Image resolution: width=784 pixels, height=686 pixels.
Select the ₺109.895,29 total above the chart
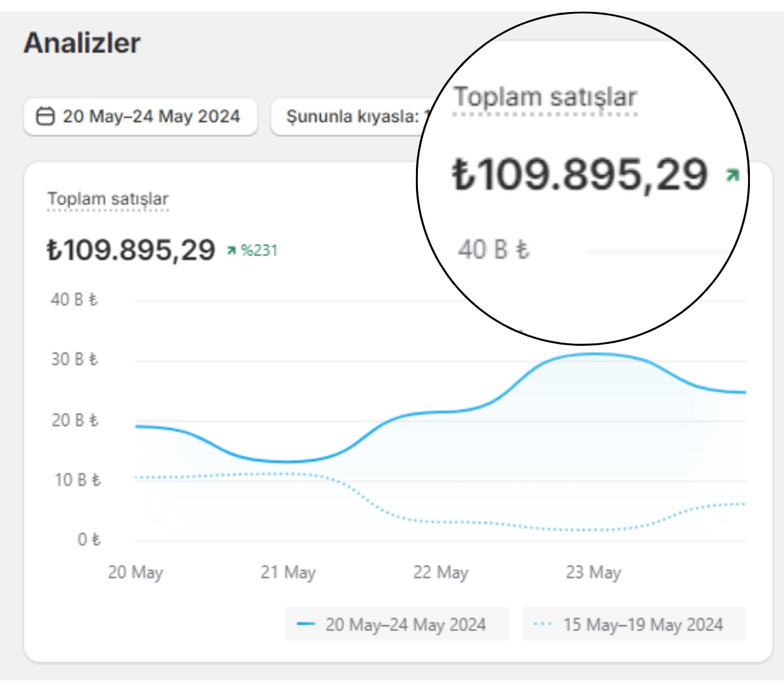131,250
